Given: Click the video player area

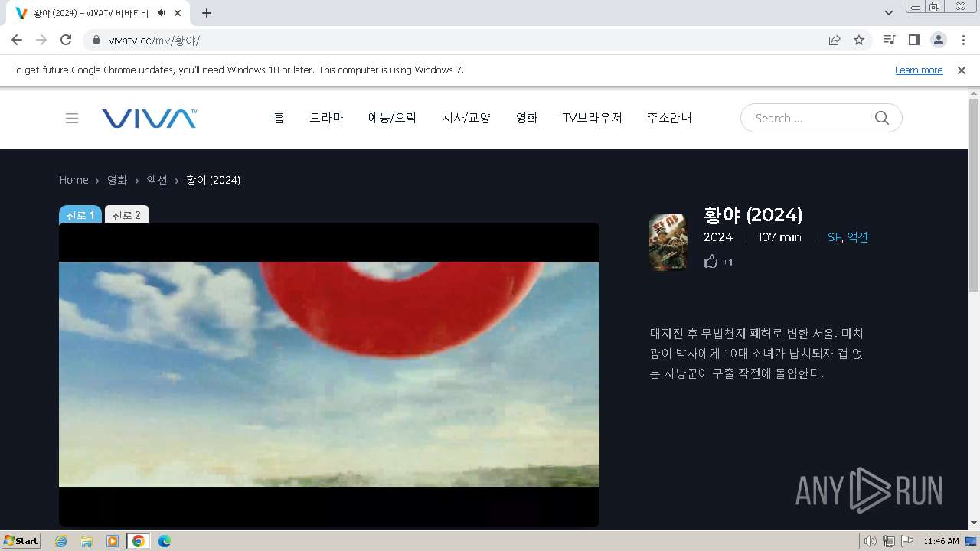Looking at the screenshot, I should click(329, 374).
